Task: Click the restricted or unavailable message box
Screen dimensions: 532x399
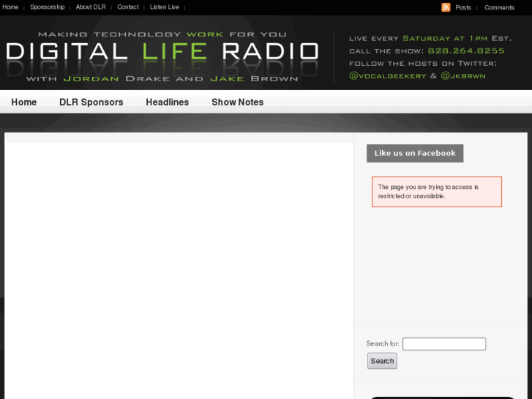Action: [x=437, y=192]
